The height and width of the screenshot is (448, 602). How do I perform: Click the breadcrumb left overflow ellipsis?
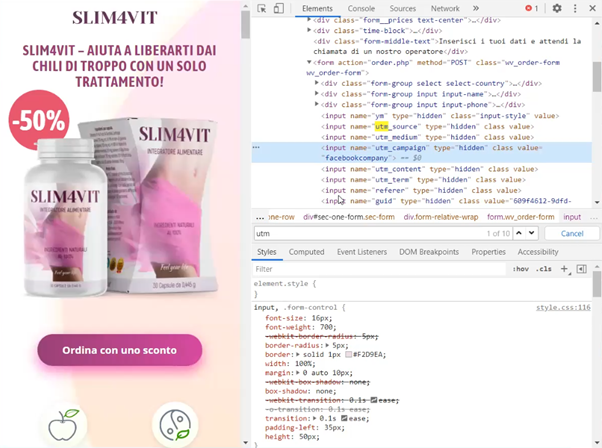260,218
